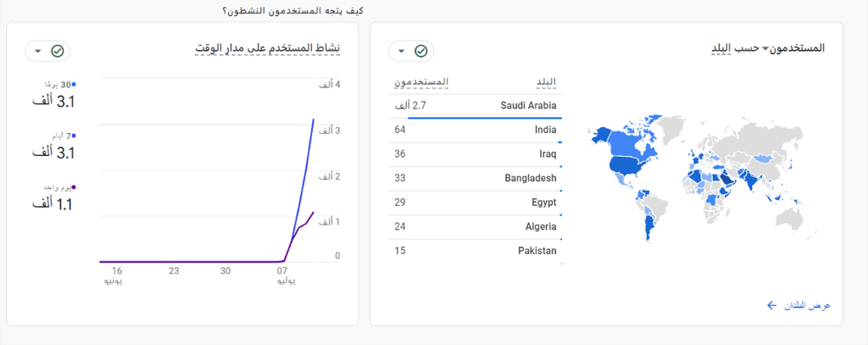Click the arrow icon beside عرض البلدان
Screen dimensions: 868x345
tap(772, 306)
